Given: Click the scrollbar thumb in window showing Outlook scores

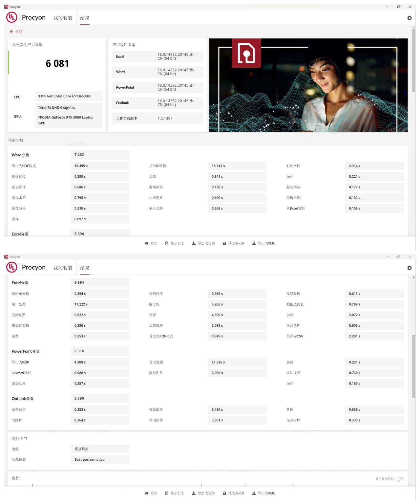Looking at the screenshot, I should 414,366.
